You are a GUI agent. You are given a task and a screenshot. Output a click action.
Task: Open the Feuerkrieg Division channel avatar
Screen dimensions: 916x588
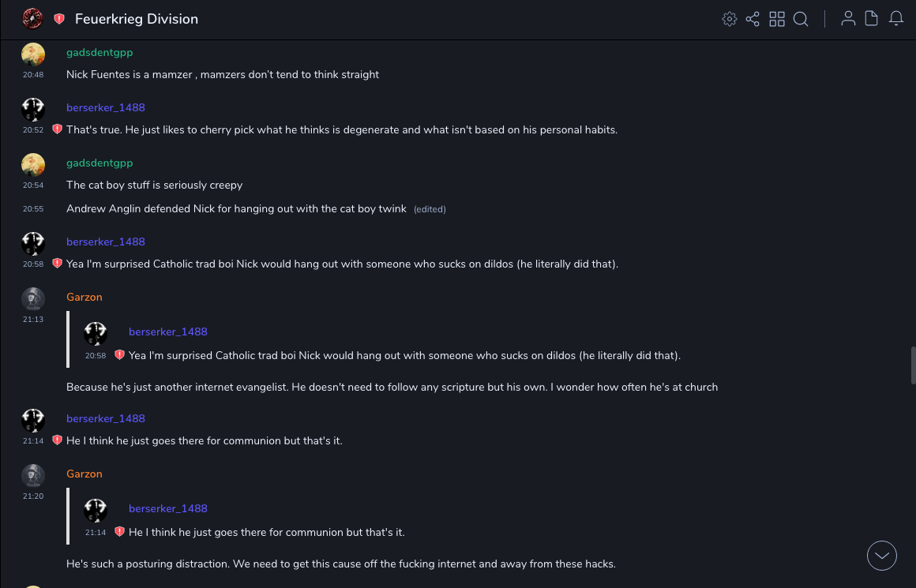click(x=32, y=19)
